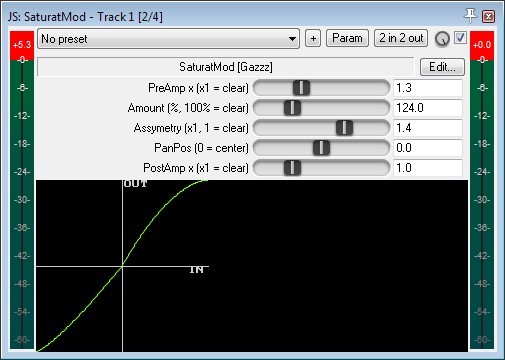The height and width of the screenshot is (360, 505).
Task: Click the Edit... button
Action: pyautogui.click(x=442, y=67)
